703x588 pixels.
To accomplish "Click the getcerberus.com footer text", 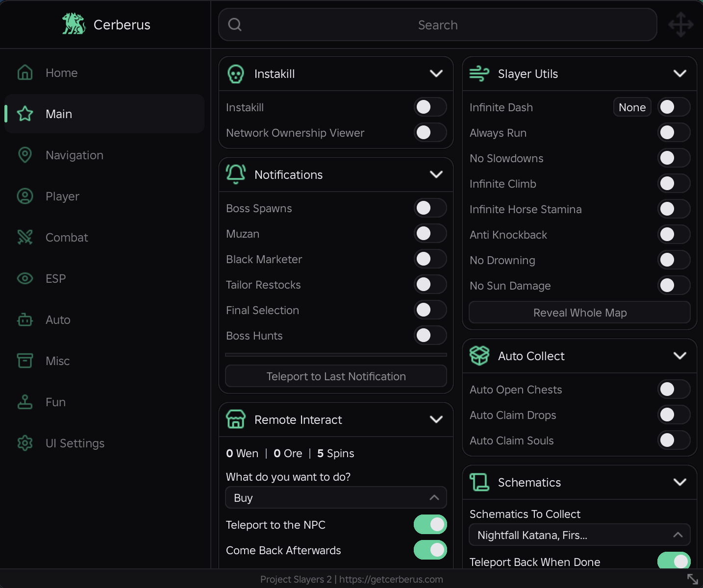I will (391, 579).
